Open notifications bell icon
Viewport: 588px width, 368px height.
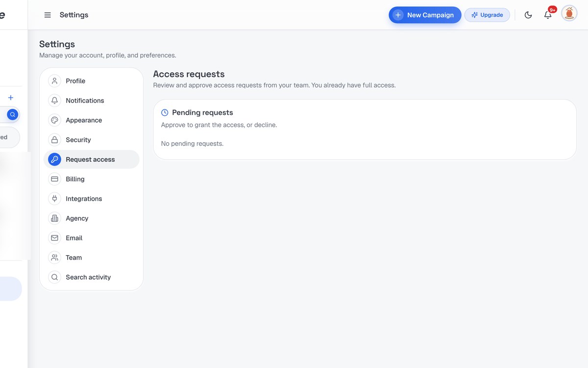[x=548, y=15]
